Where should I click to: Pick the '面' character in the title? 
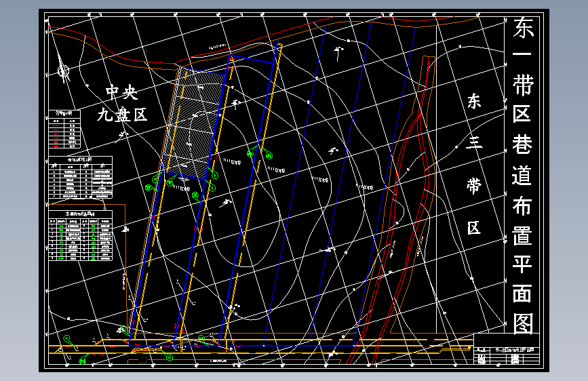point(522,294)
